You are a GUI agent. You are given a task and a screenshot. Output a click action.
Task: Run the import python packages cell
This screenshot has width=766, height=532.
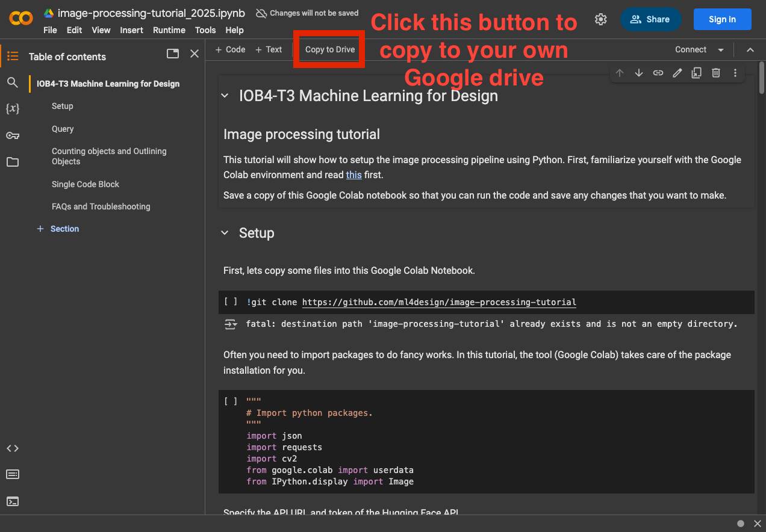tap(230, 401)
